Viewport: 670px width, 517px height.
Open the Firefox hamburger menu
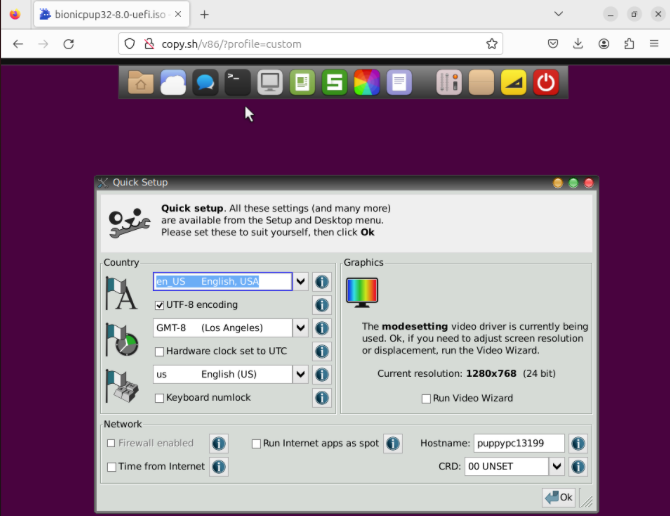(654, 43)
